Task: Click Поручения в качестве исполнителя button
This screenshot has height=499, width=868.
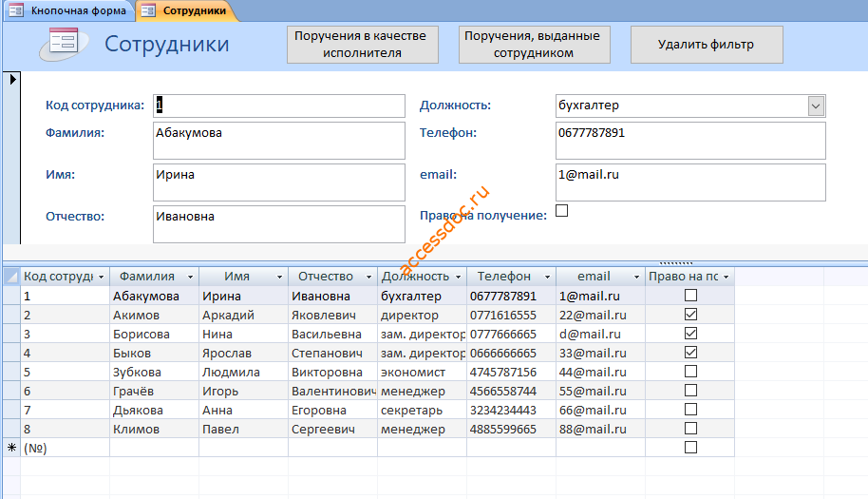Action: coord(363,45)
